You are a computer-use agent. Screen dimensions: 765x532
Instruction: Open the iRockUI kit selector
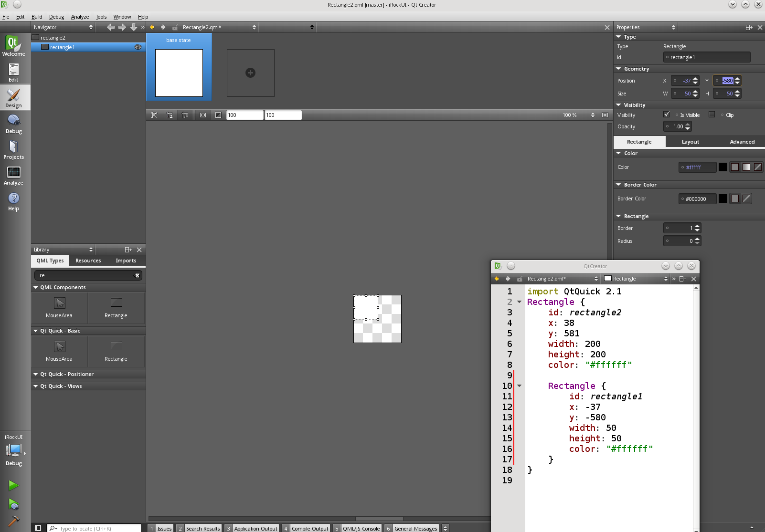tap(14, 450)
